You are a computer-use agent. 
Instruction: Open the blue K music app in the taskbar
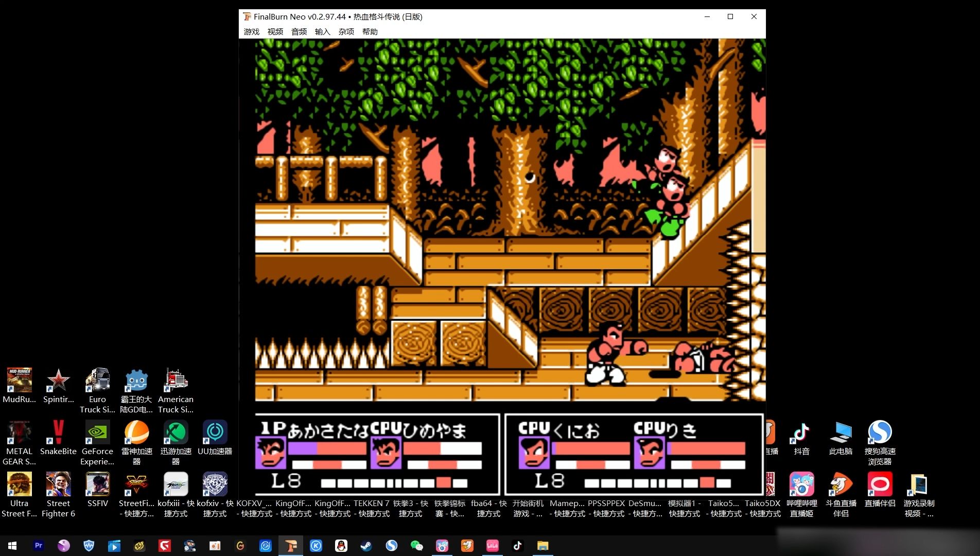pyautogui.click(x=316, y=546)
